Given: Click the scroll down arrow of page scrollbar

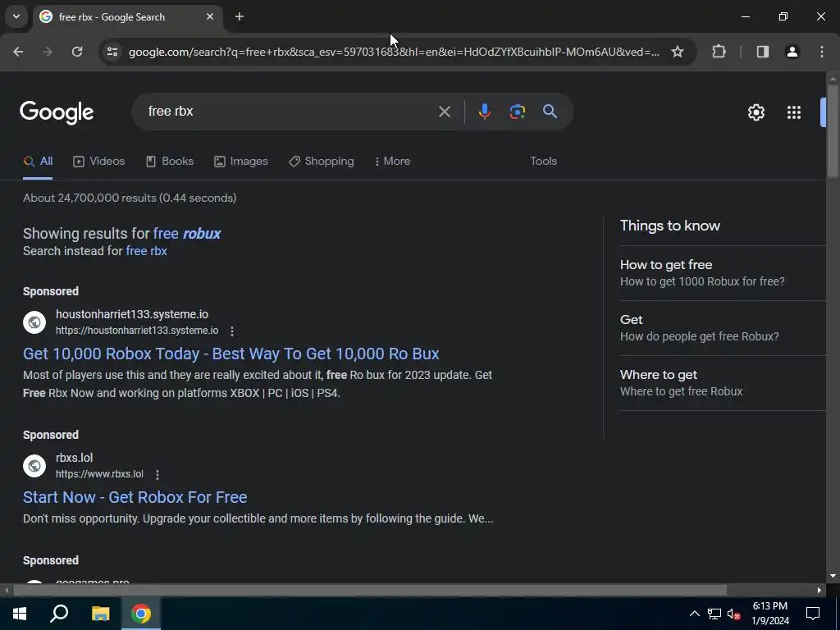Looking at the screenshot, I should click(833, 577).
